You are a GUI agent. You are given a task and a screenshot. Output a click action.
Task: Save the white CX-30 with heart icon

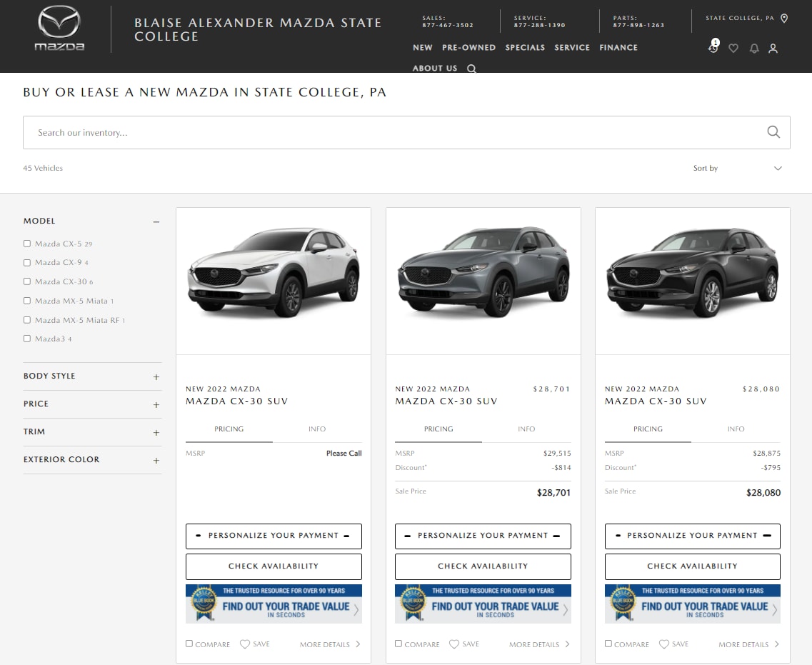(x=245, y=644)
